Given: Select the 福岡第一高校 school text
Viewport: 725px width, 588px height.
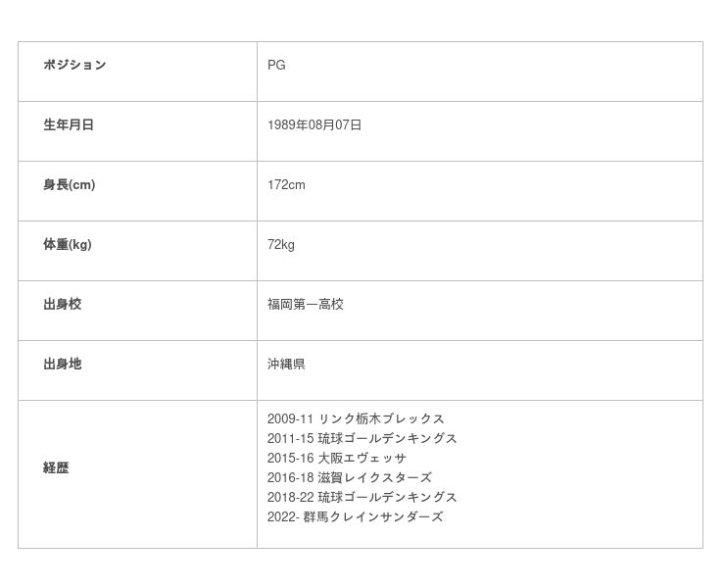Looking at the screenshot, I should point(306,305).
